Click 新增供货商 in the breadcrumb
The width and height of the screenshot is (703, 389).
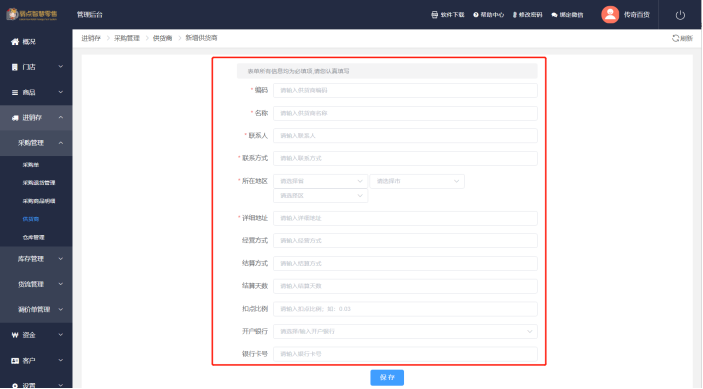pyautogui.click(x=201, y=38)
